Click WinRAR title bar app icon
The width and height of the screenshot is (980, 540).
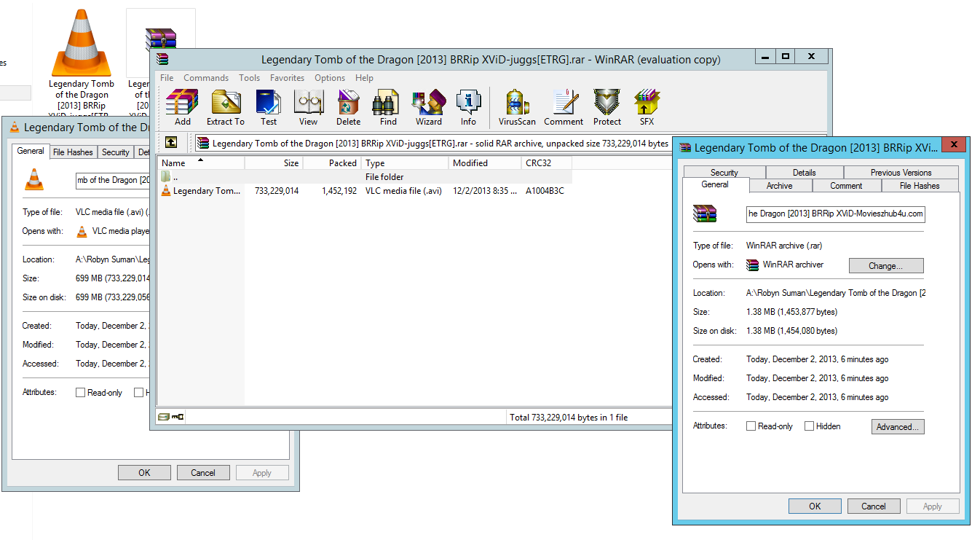click(x=162, y=60)
